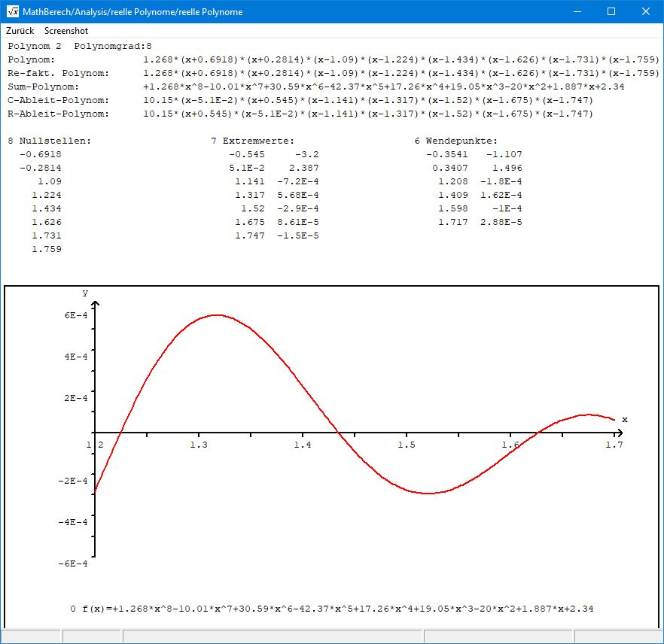Viewport: 664px width, 644px height.
Task: Open the Zurück menu
Action: 20,31
